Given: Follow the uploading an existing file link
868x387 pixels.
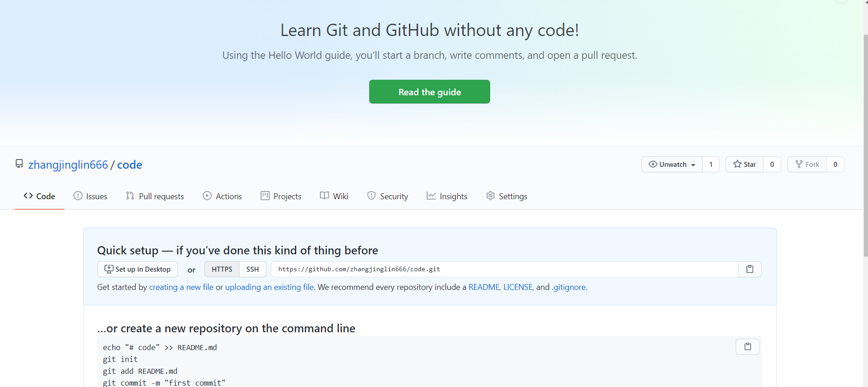Looking at the screenshot, I should (269, 287).
